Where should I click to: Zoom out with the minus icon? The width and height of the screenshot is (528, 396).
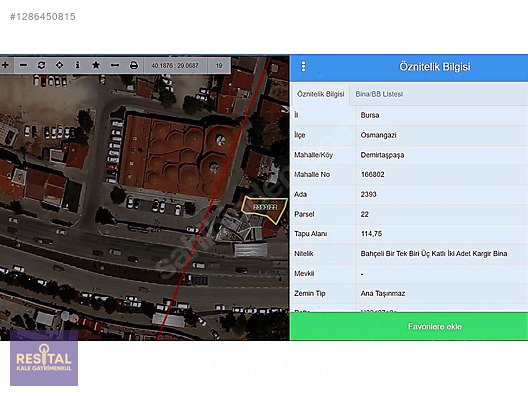pos(23,65)
